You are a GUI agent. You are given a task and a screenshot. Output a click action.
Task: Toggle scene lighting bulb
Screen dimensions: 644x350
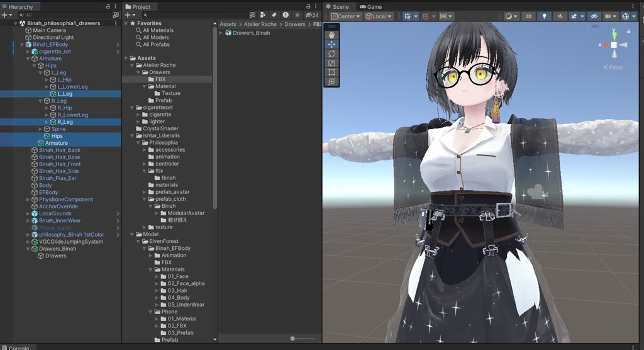(544, 16)
